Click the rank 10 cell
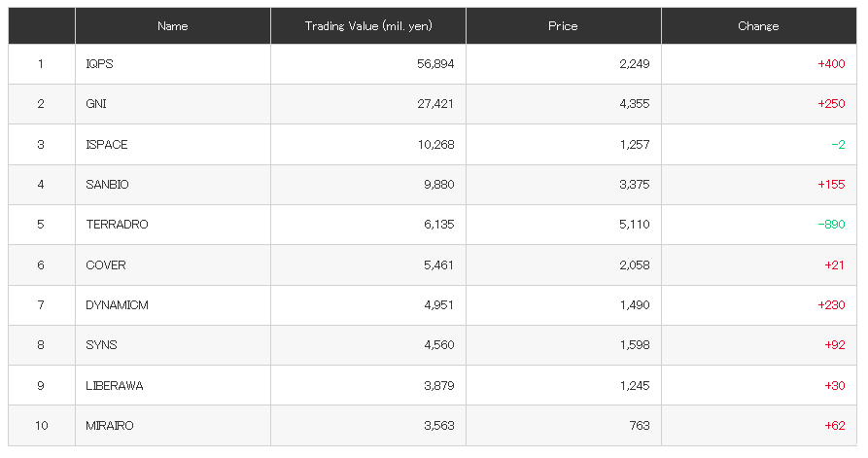Image resolution: width=868 pixels, height=458 pixels. click(x=42, y=426)
